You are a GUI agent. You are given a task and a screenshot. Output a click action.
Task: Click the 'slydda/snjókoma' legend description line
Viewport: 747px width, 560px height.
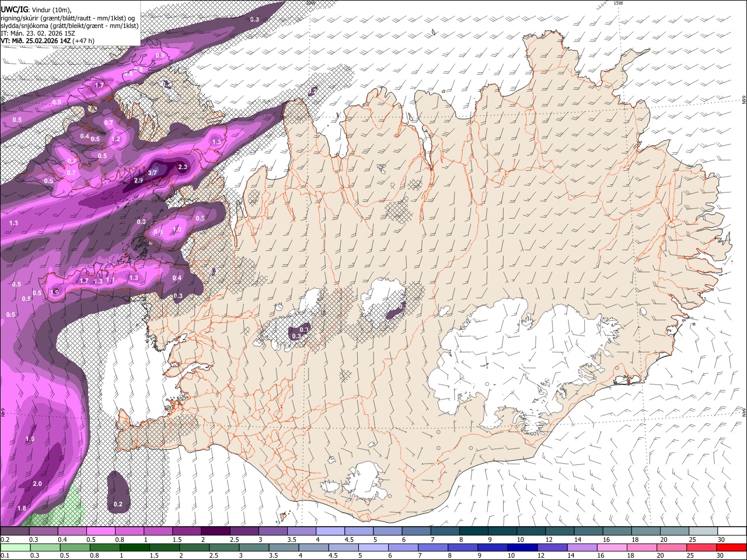(x=69, y=26)
